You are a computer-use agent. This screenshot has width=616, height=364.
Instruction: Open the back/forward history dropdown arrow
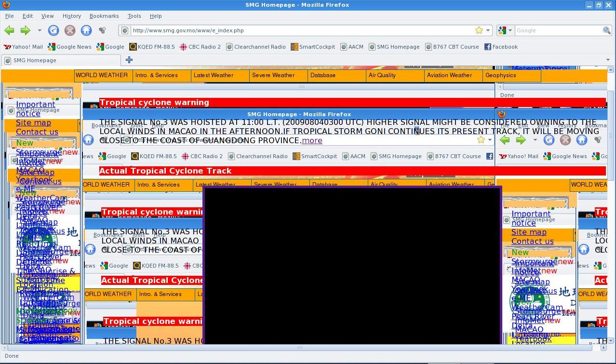pyautogui.click(x=40, y=30)
